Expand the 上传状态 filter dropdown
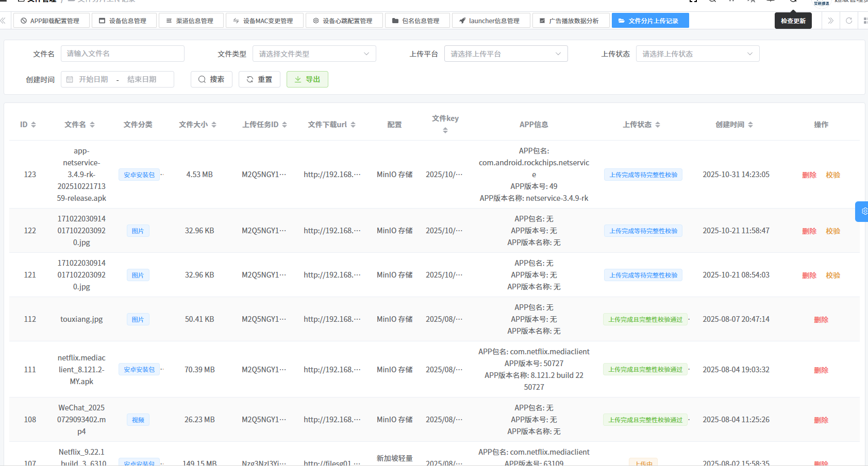This screenshot has width=868, height=466. [x=697, y=54]
